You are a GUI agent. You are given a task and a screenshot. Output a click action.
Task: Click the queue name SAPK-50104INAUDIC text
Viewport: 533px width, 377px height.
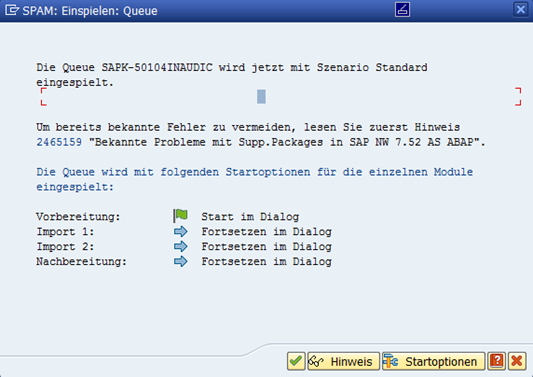point(157,67)
